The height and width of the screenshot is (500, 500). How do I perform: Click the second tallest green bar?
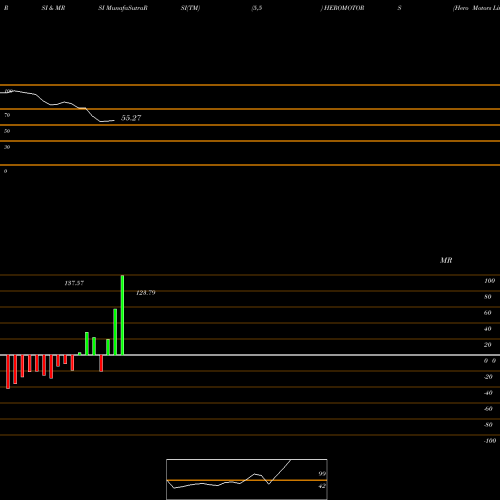115,332
